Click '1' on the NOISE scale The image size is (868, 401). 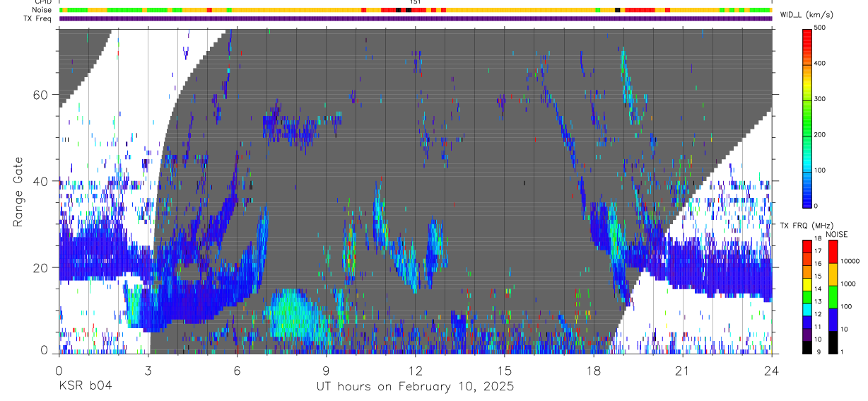point(843,352)
